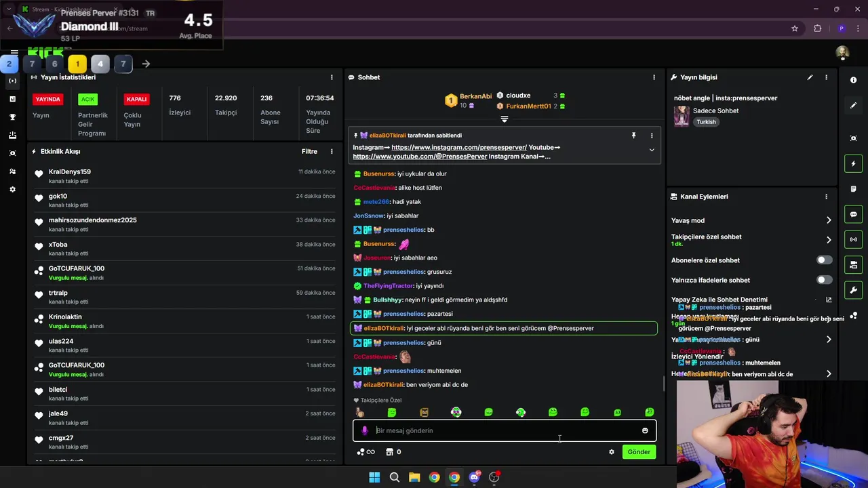Viewport: 868px width, 488px height.
Task: Open the pinned YouTube channel link
Action: click(x=420, y=157)
